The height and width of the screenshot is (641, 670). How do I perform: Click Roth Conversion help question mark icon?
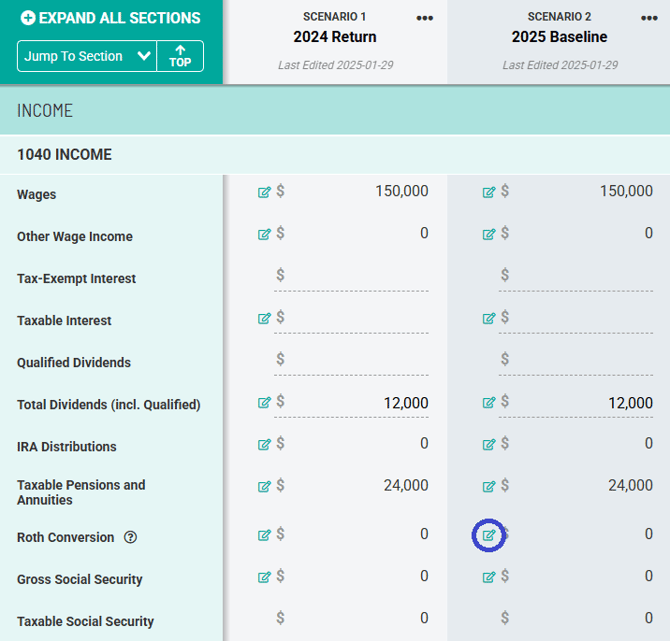tap(131, 538)
